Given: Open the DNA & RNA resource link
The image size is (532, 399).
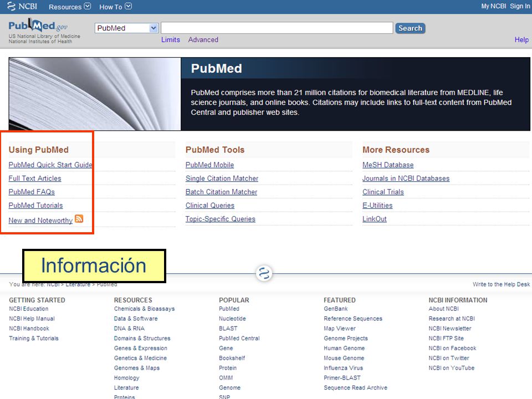Looking at the screenshot, I should 129,329.
